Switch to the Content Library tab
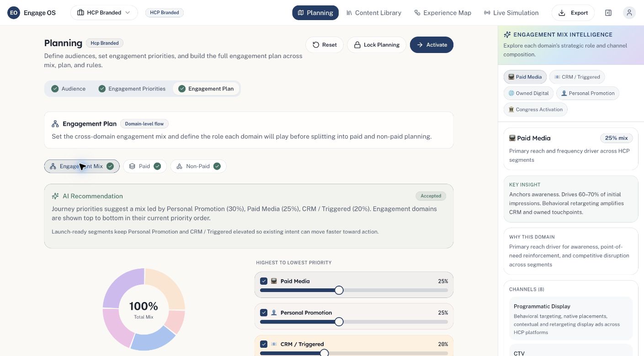 (x=374, y=13)
